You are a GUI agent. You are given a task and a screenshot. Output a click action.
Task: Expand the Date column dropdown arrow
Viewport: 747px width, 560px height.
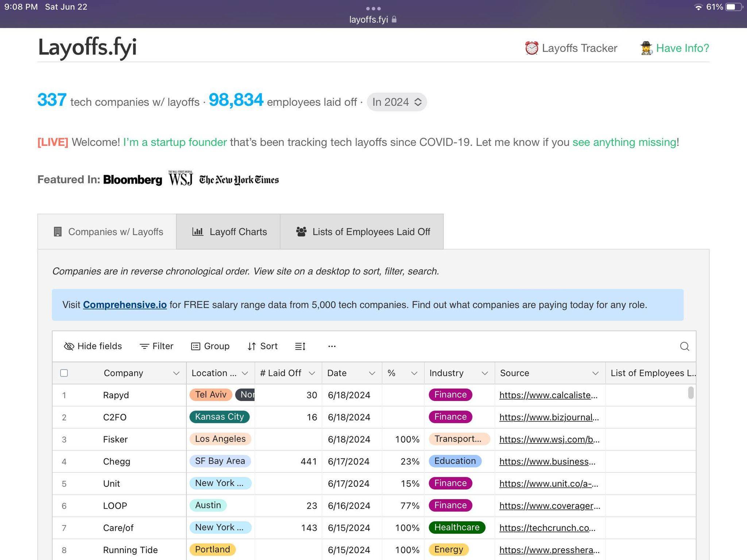pos(372,373)
